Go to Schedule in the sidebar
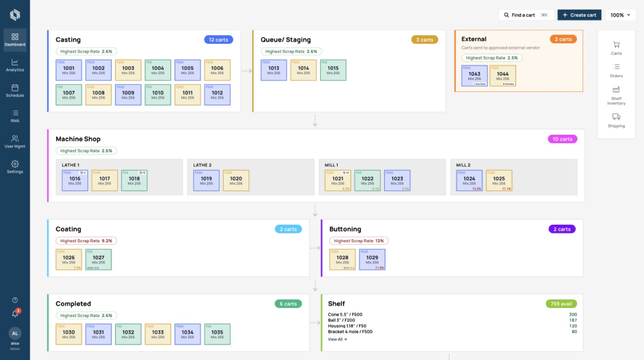The width and height of the screenshot is (644, 360). coord(15,91)
